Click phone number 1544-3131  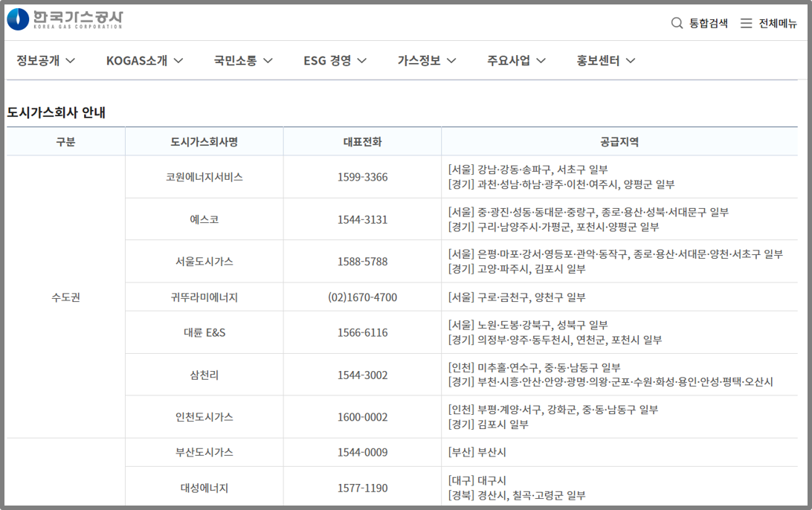click(363, 219)
